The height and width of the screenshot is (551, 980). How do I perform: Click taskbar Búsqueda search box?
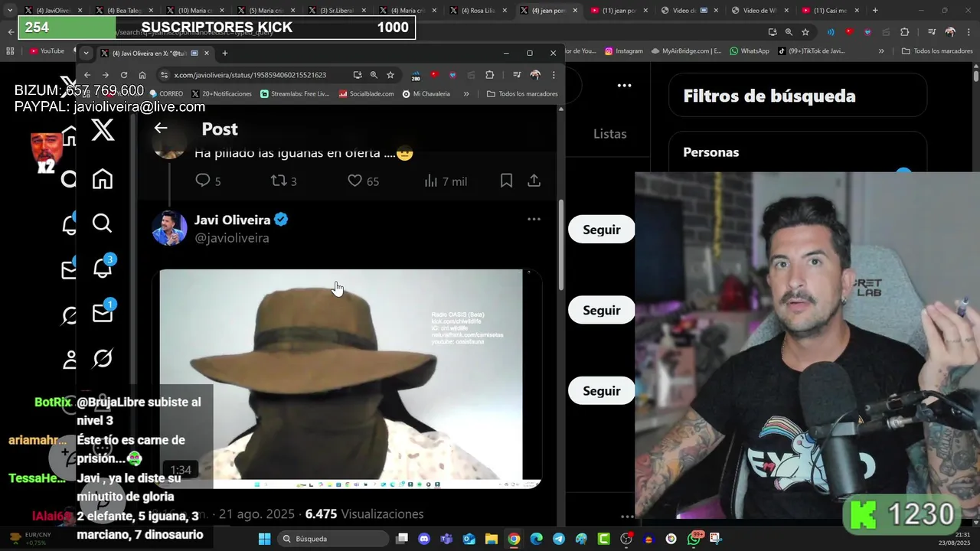click(x=332, y=539)
